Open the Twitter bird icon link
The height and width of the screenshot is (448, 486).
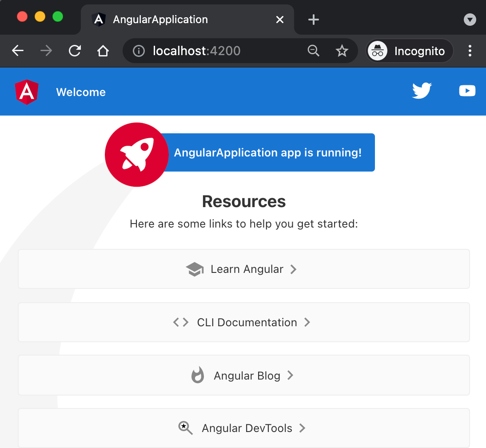coord(422,91)
